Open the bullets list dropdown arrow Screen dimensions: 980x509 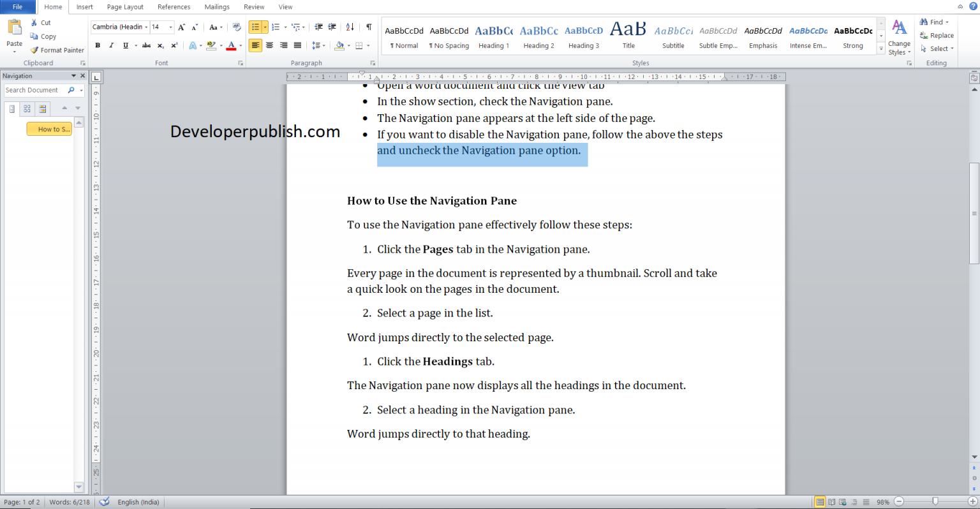point(264,28)
